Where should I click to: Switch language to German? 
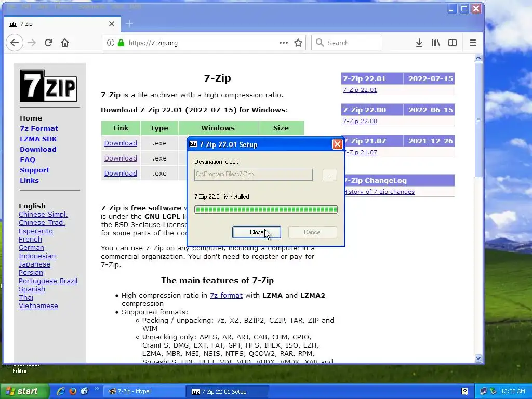click(x=31, y=248)
